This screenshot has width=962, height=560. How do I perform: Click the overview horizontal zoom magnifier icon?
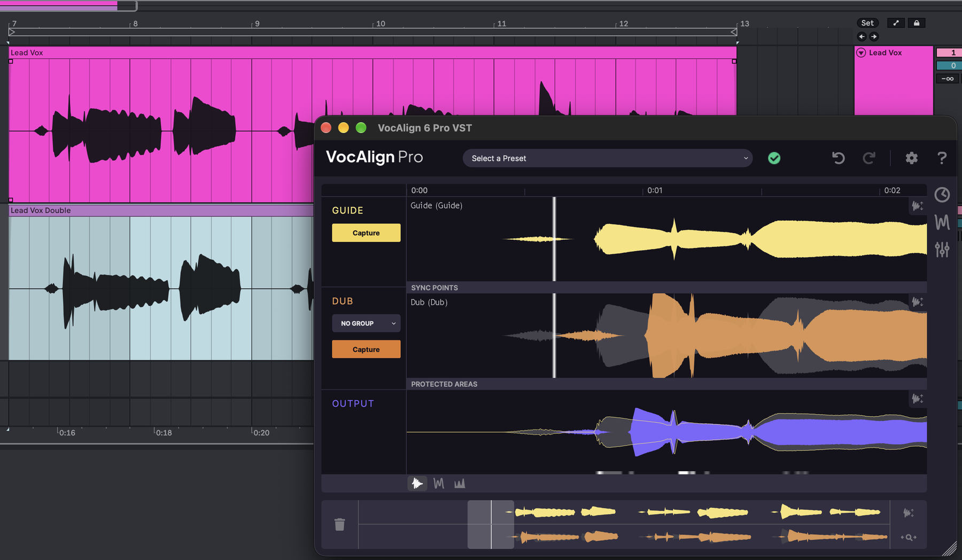pyautogui.click(x=908, y=537)
